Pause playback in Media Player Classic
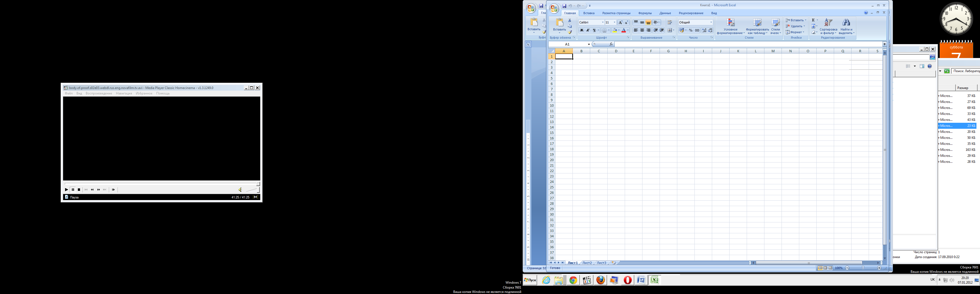980x294 pixels. (x=73, y=190)
